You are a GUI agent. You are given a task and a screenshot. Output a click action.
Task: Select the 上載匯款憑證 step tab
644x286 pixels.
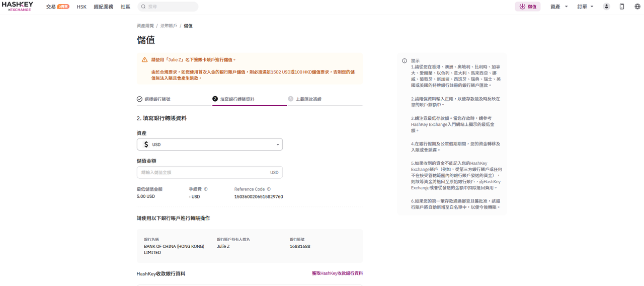coord(325,99)
